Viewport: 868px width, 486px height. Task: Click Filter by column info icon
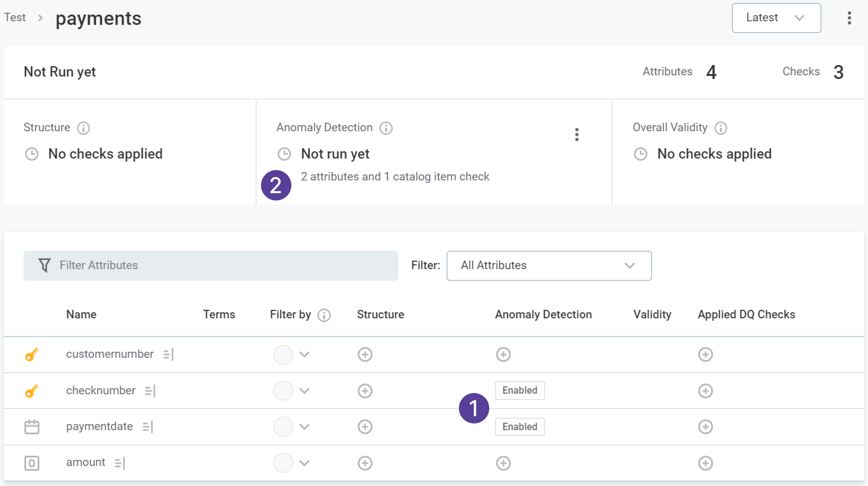pyautogui.click(x=324, y=315)
